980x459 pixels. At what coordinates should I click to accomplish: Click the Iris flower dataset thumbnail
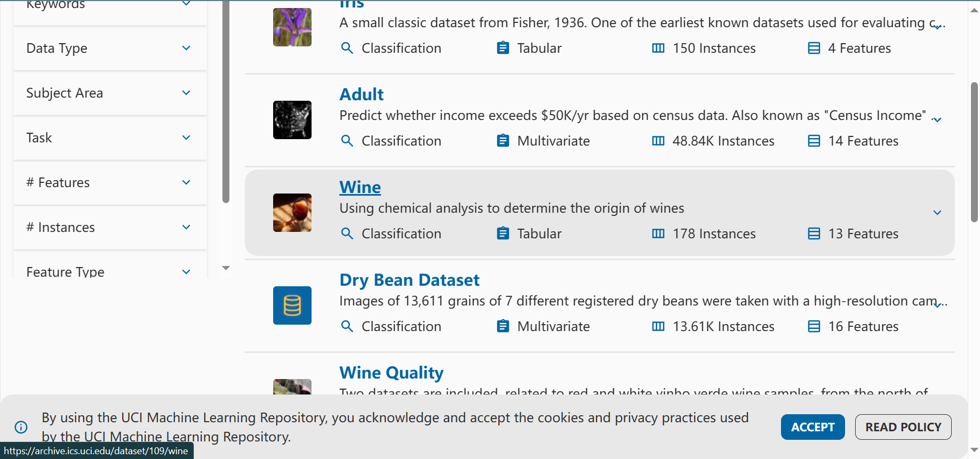click(292, 27)
